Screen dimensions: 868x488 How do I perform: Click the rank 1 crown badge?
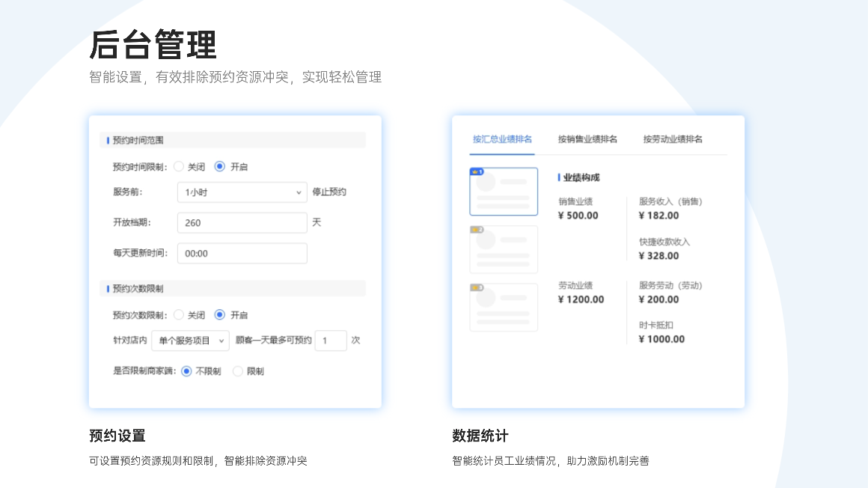pyautogui.click(x=477, y=171)
